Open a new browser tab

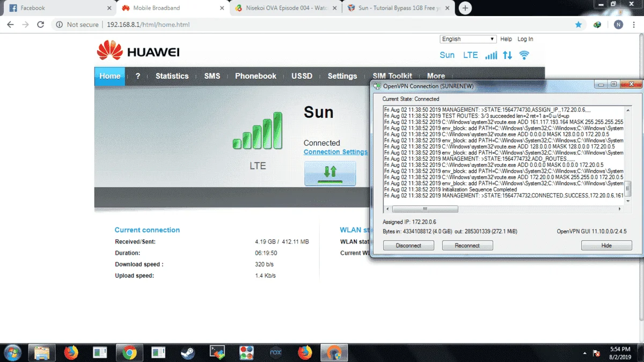click(x=465, y=8)
